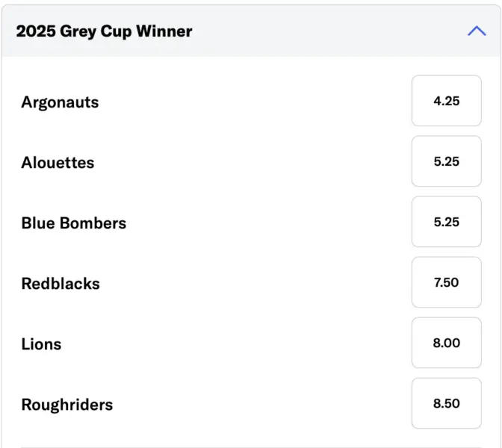
Task: Click the Blue Bombers team name
Action: (x=73, y=223)
